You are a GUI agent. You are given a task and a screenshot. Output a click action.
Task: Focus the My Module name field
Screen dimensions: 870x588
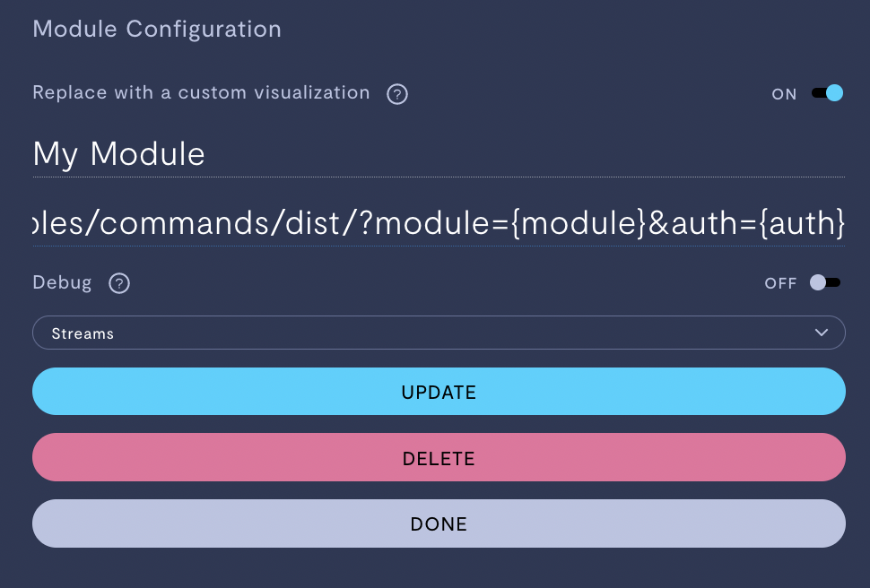pyautogui.click(x=439, y=154)
